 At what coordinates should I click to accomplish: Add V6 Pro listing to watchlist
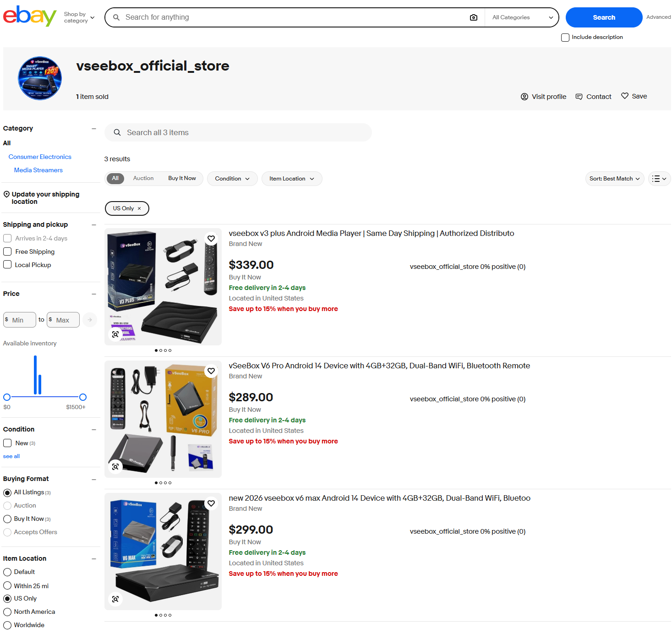coord(211,371)
